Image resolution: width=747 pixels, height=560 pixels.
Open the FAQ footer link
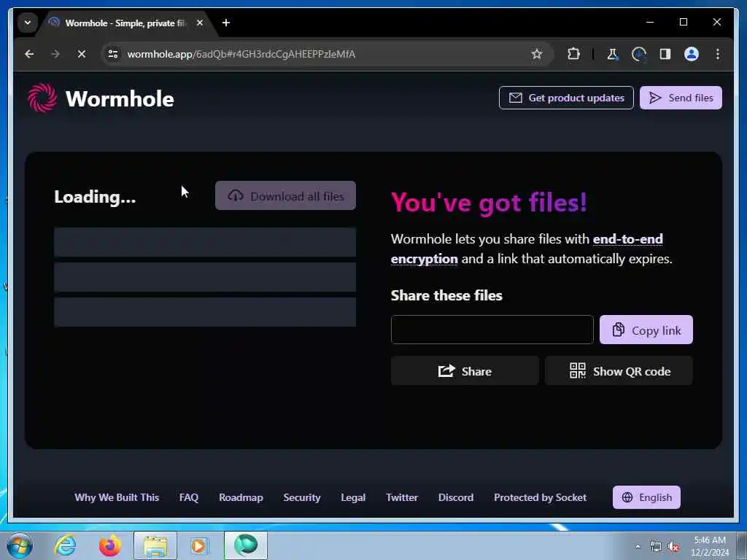click(189, 497)
